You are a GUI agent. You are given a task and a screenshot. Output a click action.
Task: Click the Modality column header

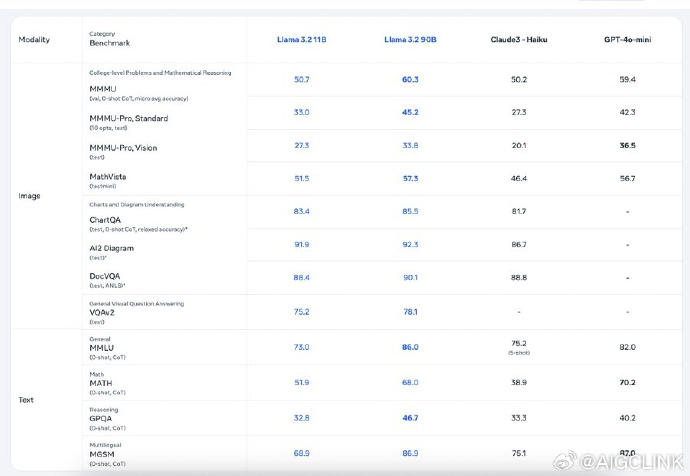[x=34, y=40]
